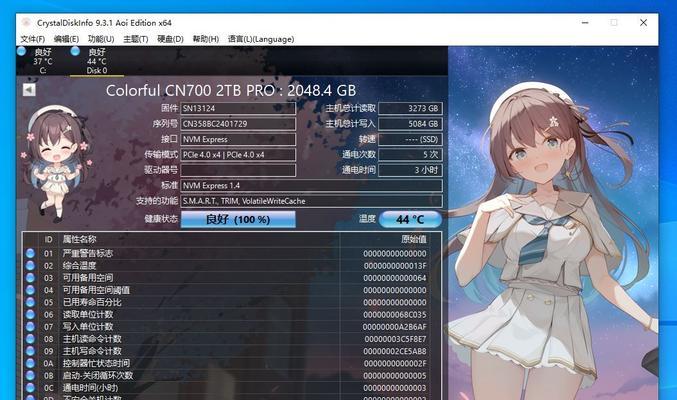
Task: Select the 写入单位计数 attribute name
Action: [88, 327]
